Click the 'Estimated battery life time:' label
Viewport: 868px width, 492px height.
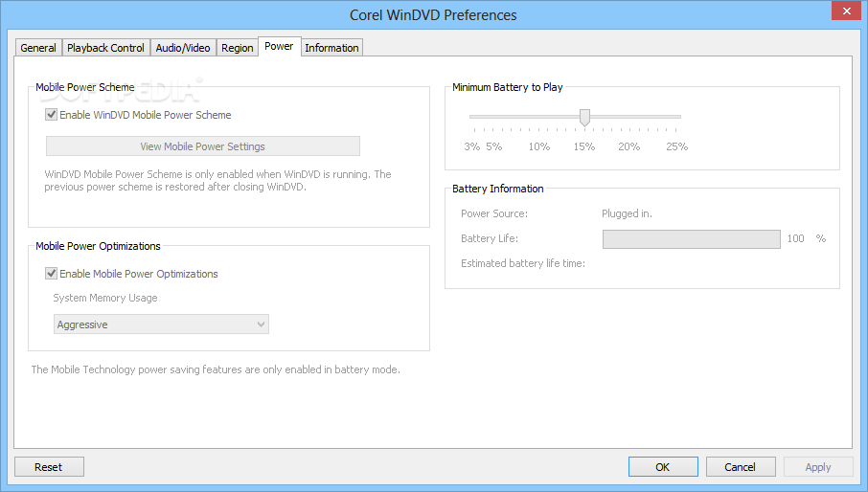tap(522, 263)
